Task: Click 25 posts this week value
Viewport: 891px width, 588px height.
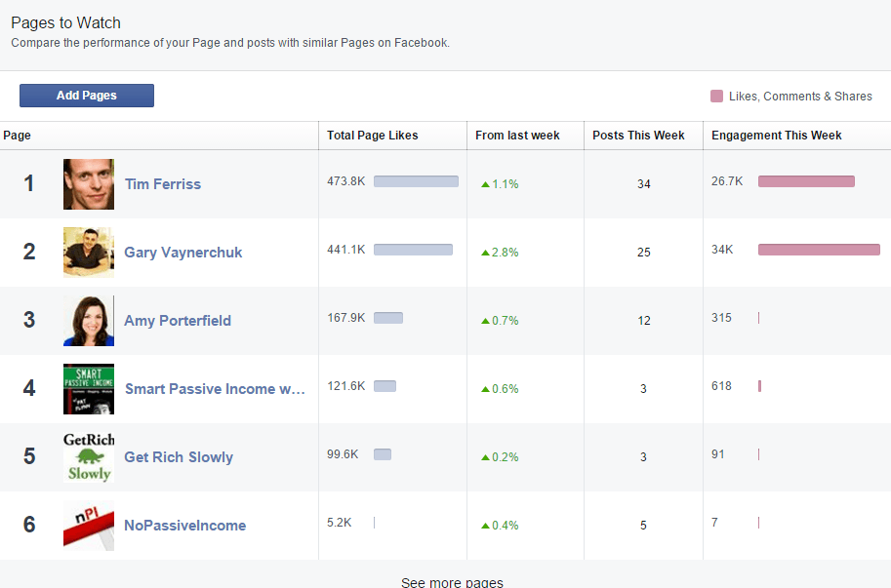Action: click(x=644, y=252)
